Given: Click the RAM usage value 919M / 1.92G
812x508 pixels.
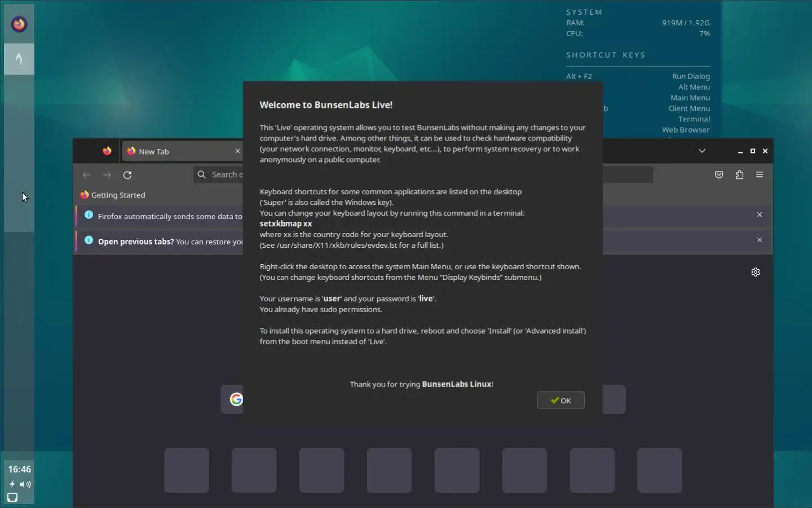Looking at the screenshot, I should pos(686,23).
